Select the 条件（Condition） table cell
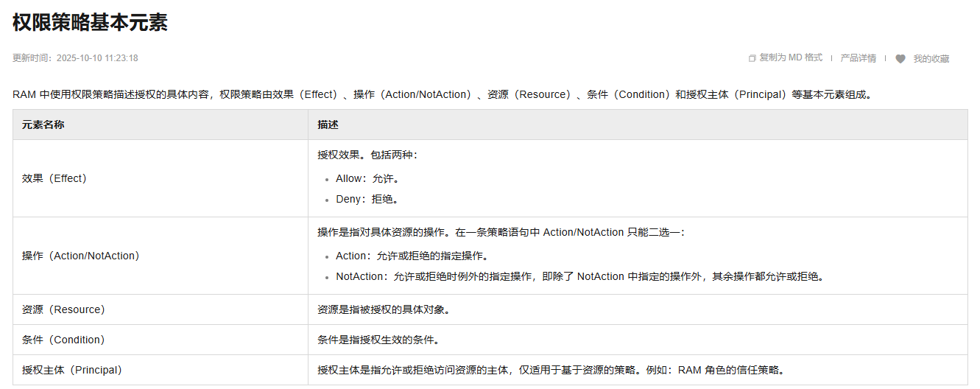 [64, 340]
